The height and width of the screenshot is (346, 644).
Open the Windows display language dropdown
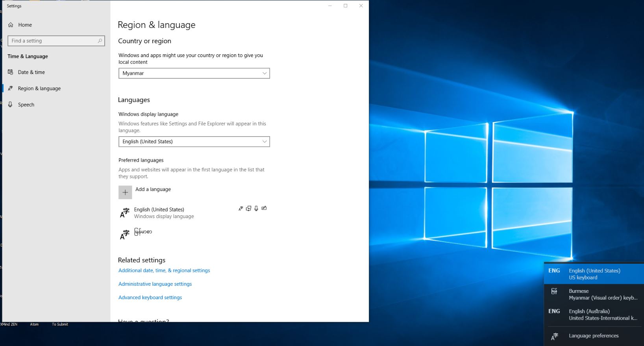(194, 142)
